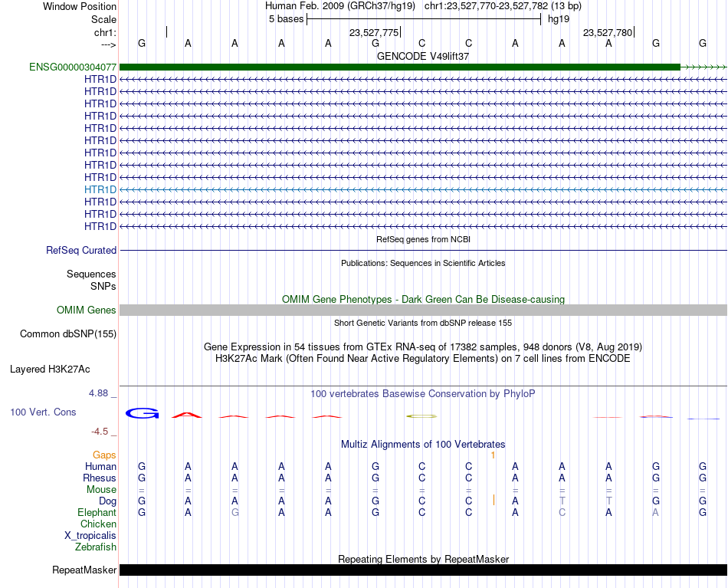Click Short Genetic Variants from dbSNP title
Screen dimensions: 728x588
[423, 323]
